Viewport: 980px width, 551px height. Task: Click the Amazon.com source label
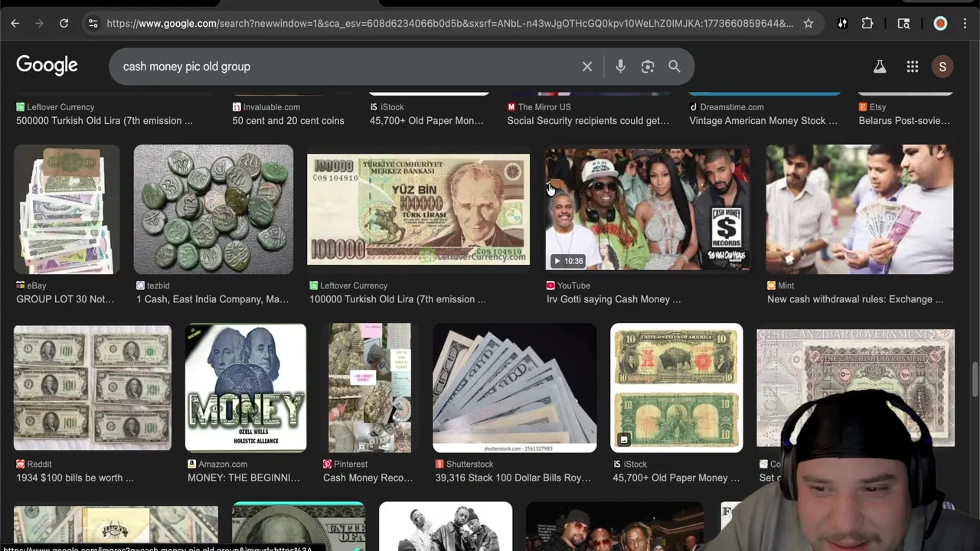click(217, 464)
